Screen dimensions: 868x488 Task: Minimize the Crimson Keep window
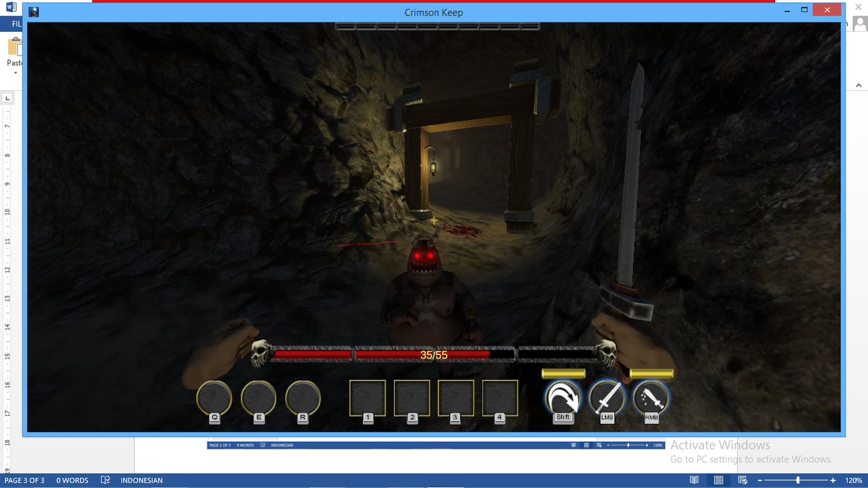tap(787, 10)
